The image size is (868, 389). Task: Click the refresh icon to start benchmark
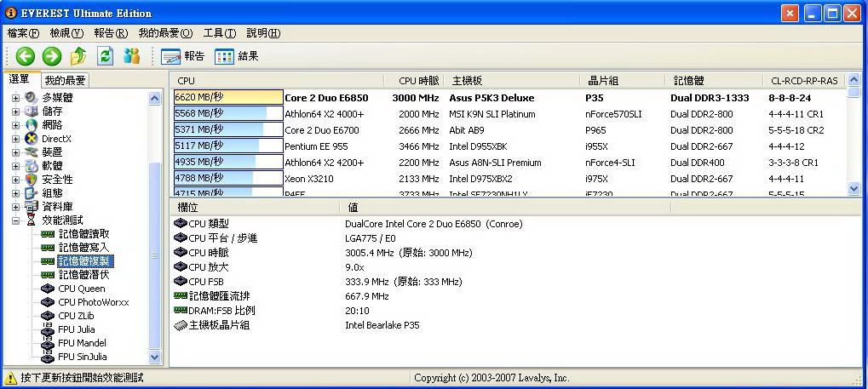[105, 56]
